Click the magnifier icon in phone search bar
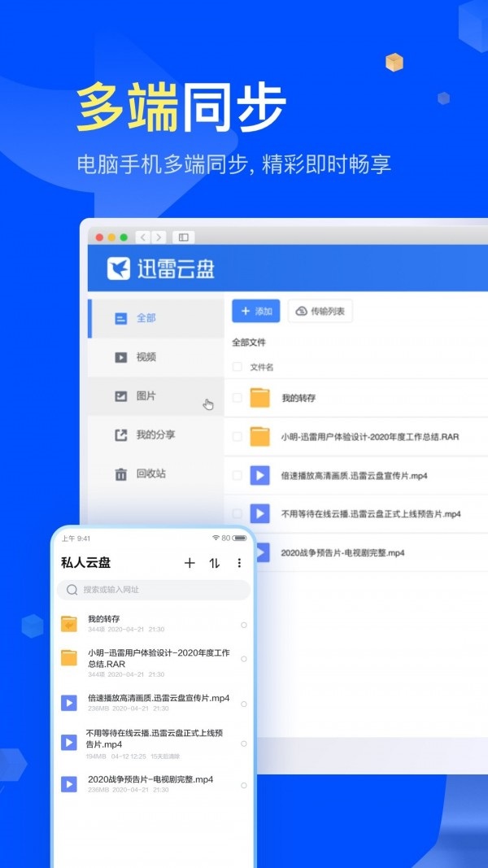 (72, 590)
